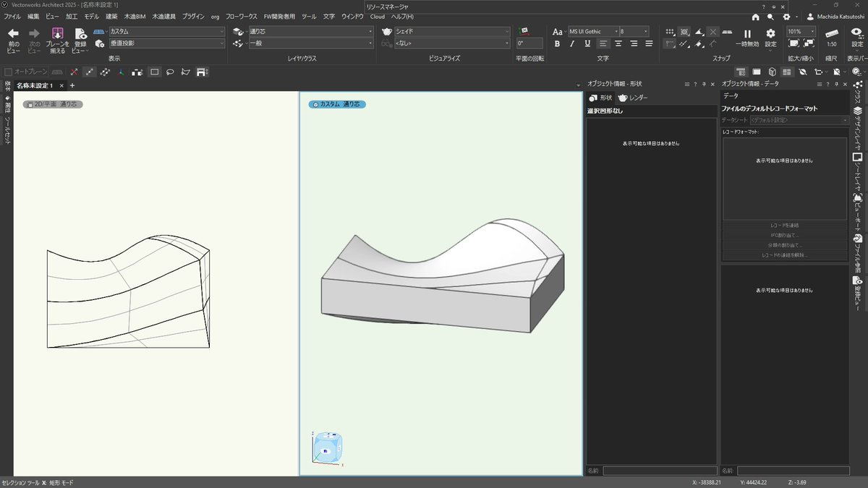Apply bold text formatting
This screenshot has height=488, width=868.
[x=557, y=44]
